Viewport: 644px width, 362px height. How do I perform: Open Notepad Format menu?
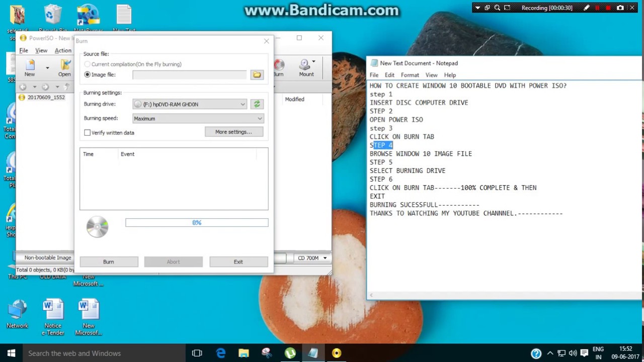[x=410, y=75]
